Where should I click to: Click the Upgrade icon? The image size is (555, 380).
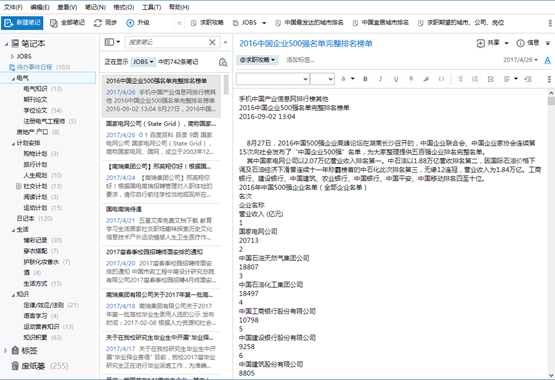point(130,23)
